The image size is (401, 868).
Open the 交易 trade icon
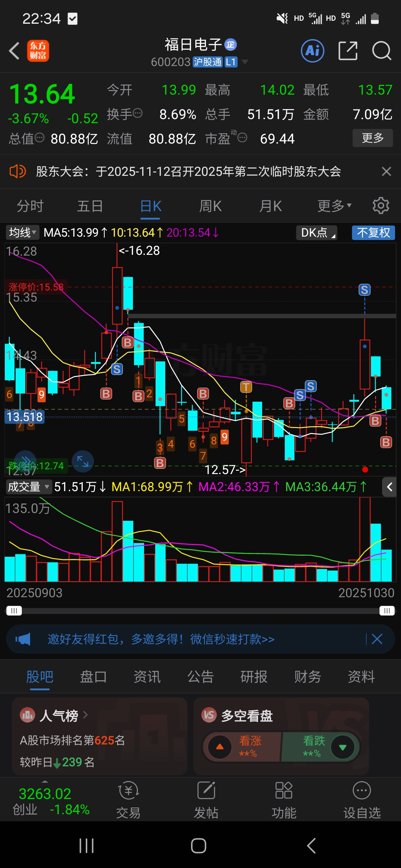click(x=128, y=799)
